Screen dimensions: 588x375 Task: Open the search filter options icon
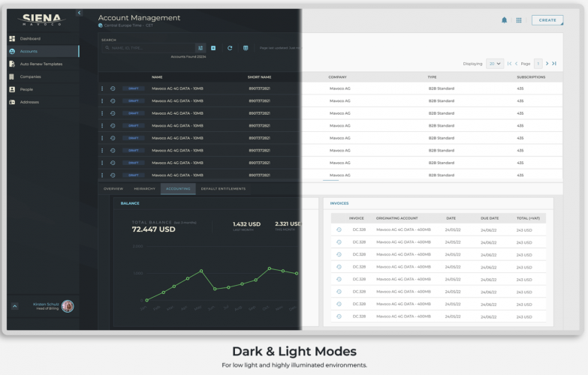[x=201, y=48]
